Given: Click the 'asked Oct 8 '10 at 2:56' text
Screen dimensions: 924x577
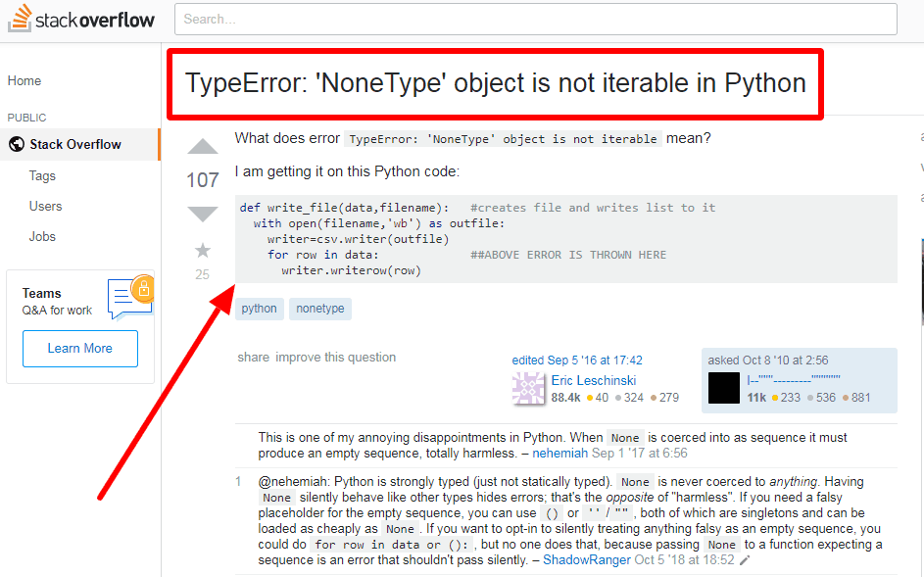Looking at the screenshot, I should pyautogui.click(x=768, y=361).
